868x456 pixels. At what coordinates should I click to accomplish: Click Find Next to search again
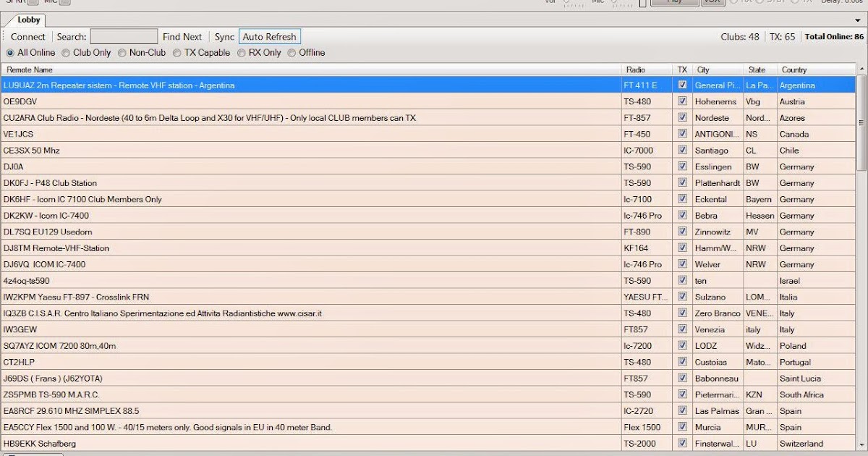point(182,36)
